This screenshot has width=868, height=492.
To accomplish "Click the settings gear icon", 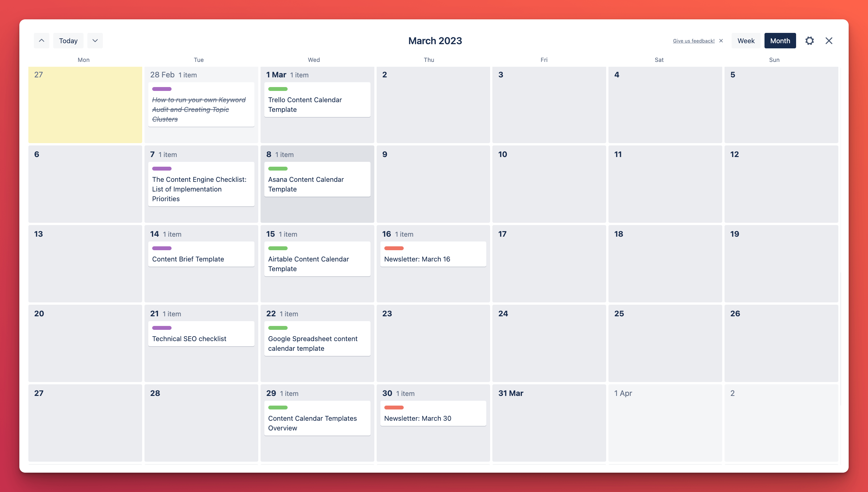I will [810, 41].
